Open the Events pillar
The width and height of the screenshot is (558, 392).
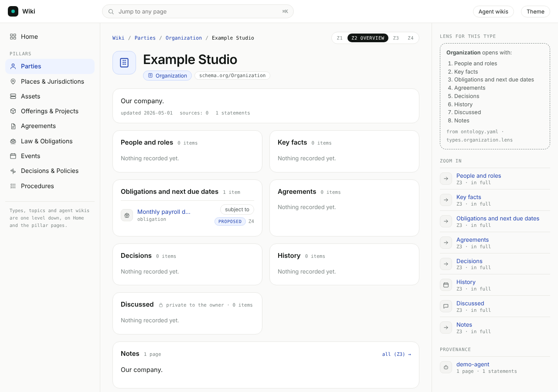50,156
